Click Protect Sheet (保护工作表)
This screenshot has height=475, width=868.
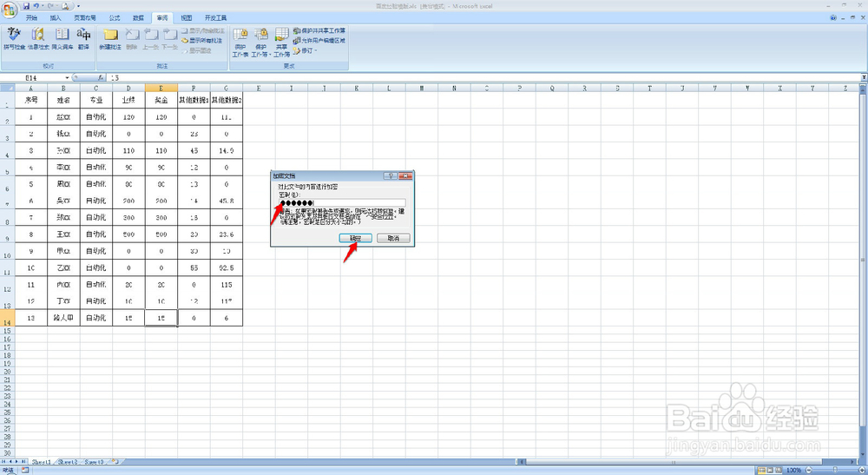[240, 43]
